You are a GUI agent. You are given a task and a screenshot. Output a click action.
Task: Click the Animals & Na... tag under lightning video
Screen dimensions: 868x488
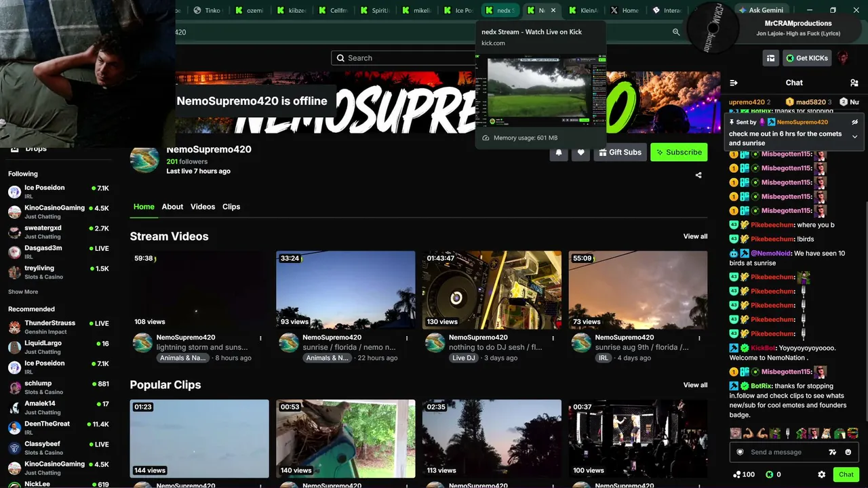[183, 358]
